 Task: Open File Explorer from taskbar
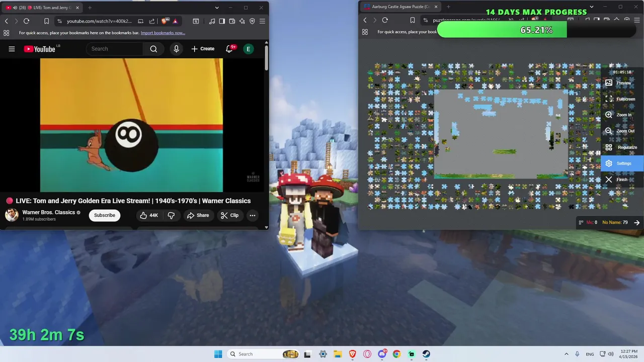[x=338, y=354]
